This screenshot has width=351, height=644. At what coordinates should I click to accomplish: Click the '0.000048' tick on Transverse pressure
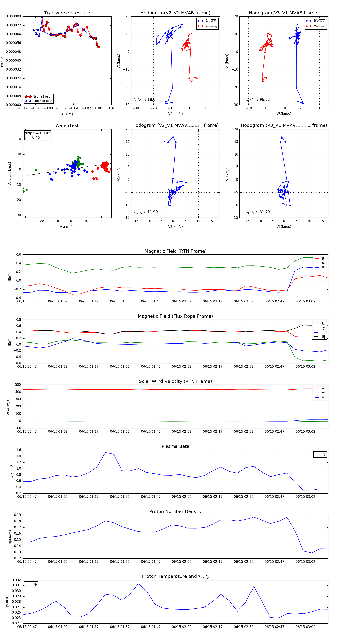[13, 52]
